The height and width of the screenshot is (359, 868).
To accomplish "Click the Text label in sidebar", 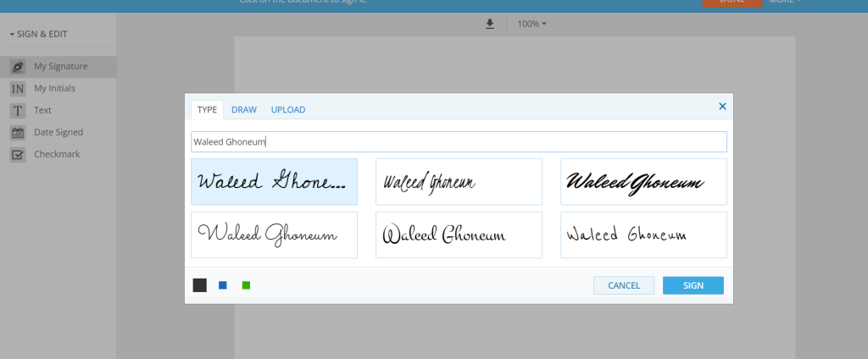I will pyautogui.click(x=42, y=110).
